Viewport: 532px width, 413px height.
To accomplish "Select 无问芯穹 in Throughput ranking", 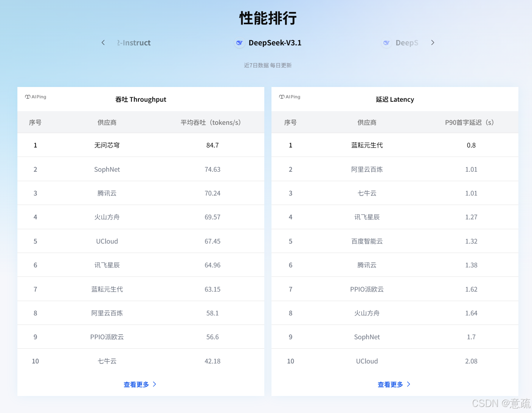I will tap(107, 145).
